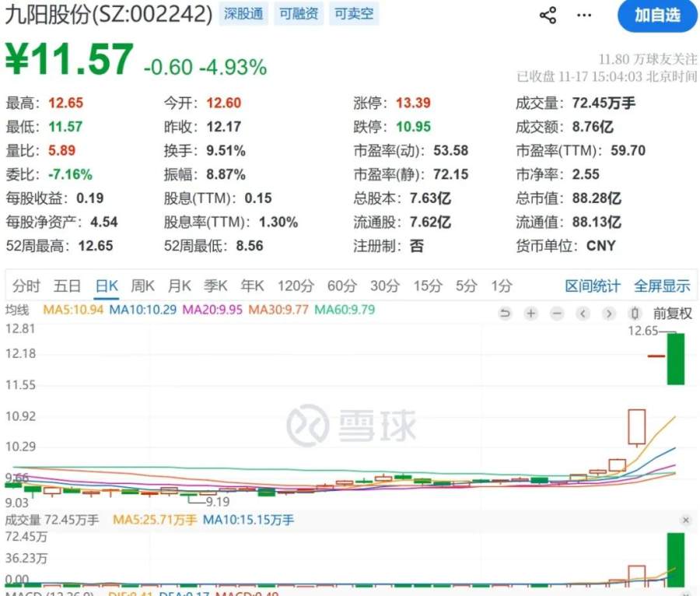Switch to the 分时 chart tab
Image resolution: width=700 pixels, height=596 pixels.
26,286
